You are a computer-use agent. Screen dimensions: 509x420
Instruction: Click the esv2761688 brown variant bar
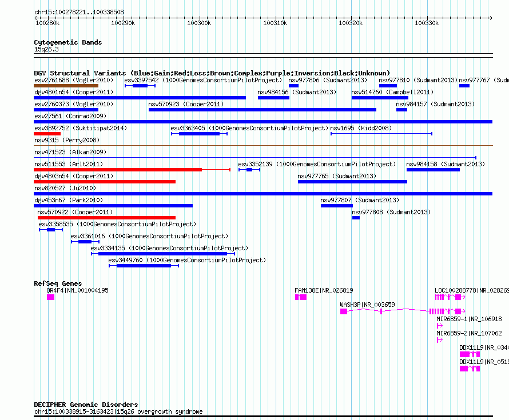tap(66, 86)
